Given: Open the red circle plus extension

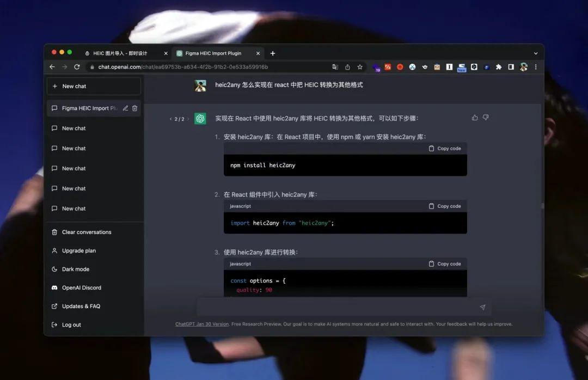Looking at the screenshot, I should pyautogui.click(x=400, y=67).
